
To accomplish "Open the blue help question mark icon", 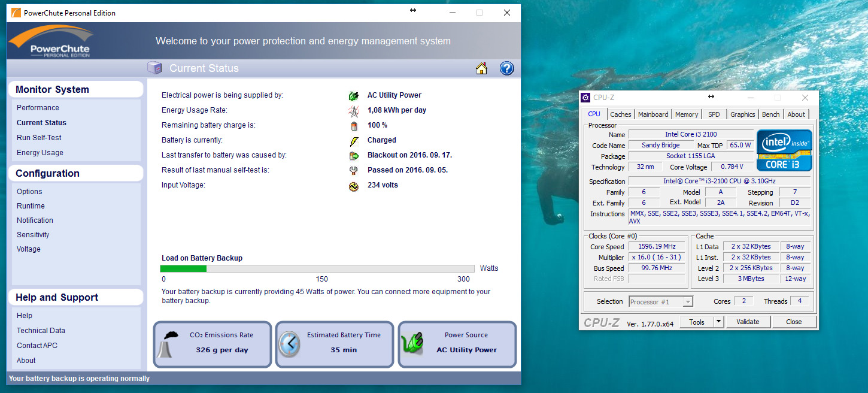I will (x=506, y=68).
